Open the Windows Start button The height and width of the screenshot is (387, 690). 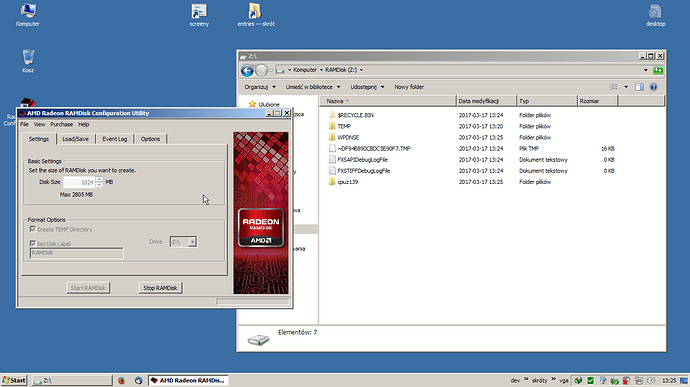click(x=14, y=380)
